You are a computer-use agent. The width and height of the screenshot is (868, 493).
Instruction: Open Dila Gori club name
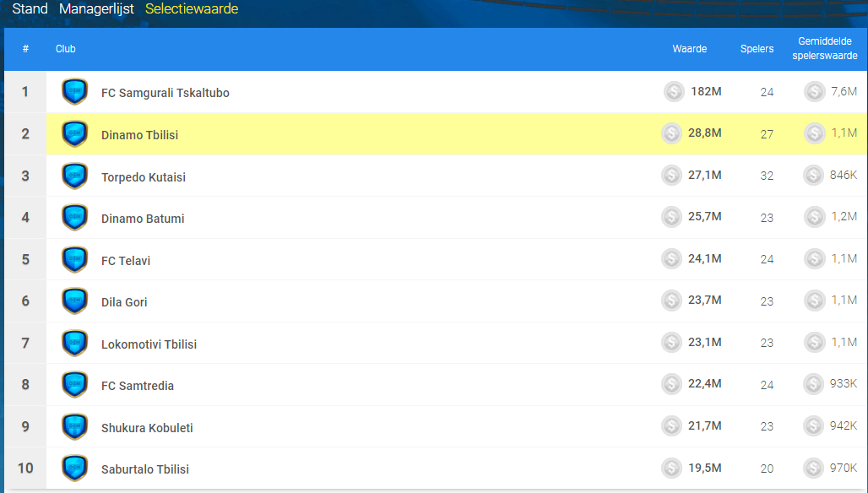[x=124, y=302]
